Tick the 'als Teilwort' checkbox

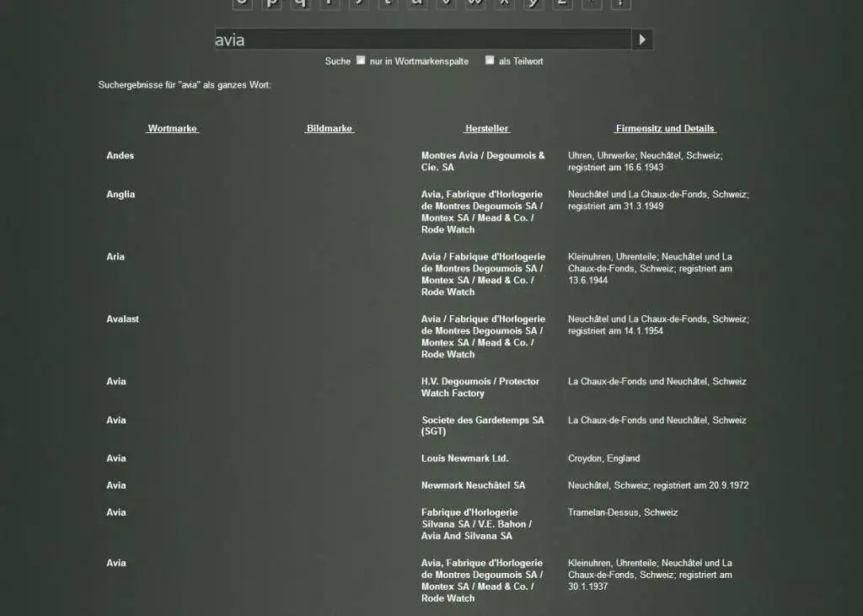(490, 60)
